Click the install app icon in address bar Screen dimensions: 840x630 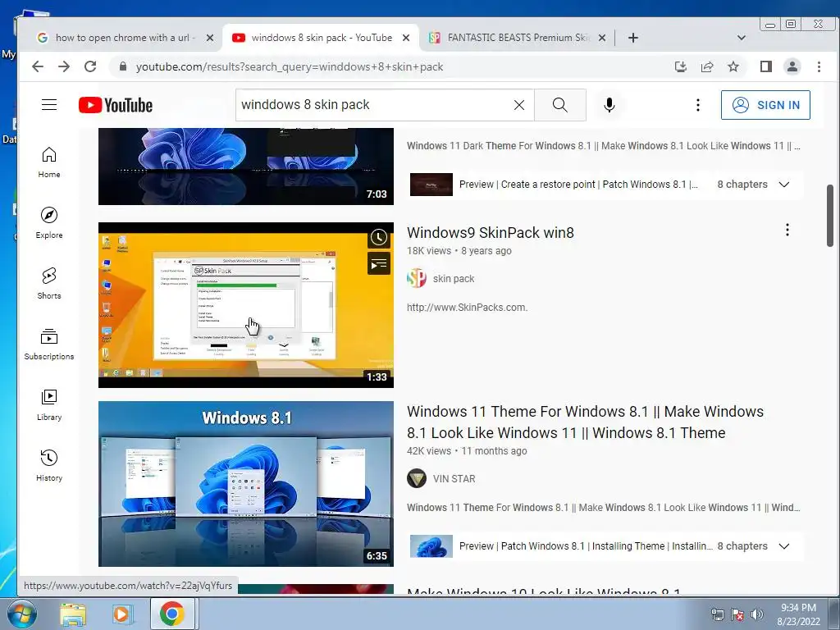click(680, 66)
